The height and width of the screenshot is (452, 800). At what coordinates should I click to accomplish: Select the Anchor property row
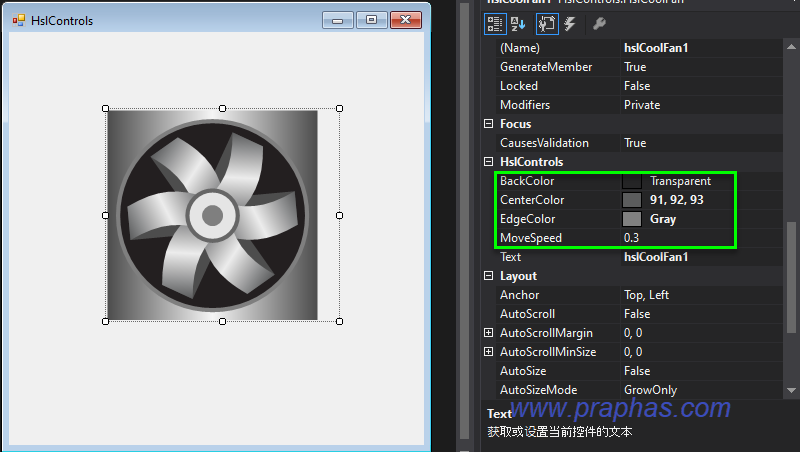point(640,295)
